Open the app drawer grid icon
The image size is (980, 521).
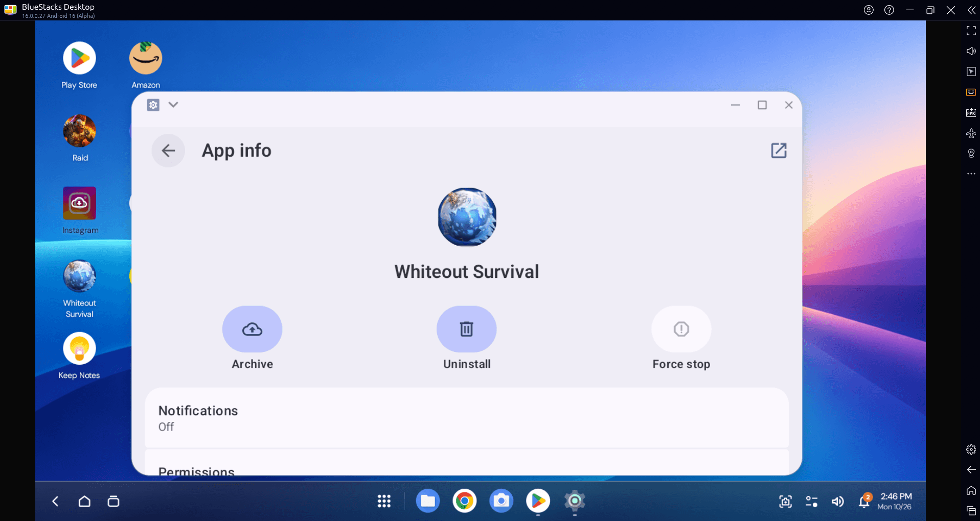(384, 502)
